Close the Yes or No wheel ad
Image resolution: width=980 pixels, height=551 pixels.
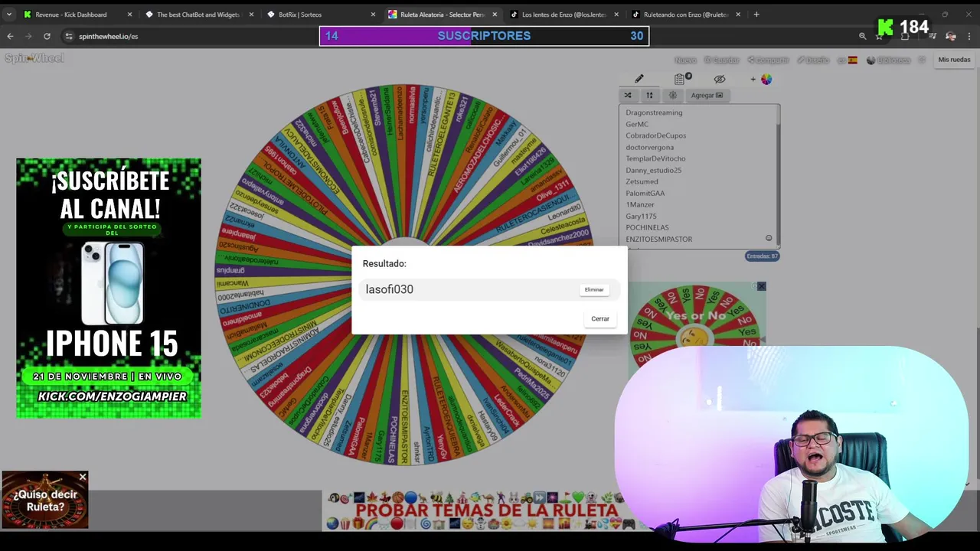pyautogui.click(x=761, y=286)
